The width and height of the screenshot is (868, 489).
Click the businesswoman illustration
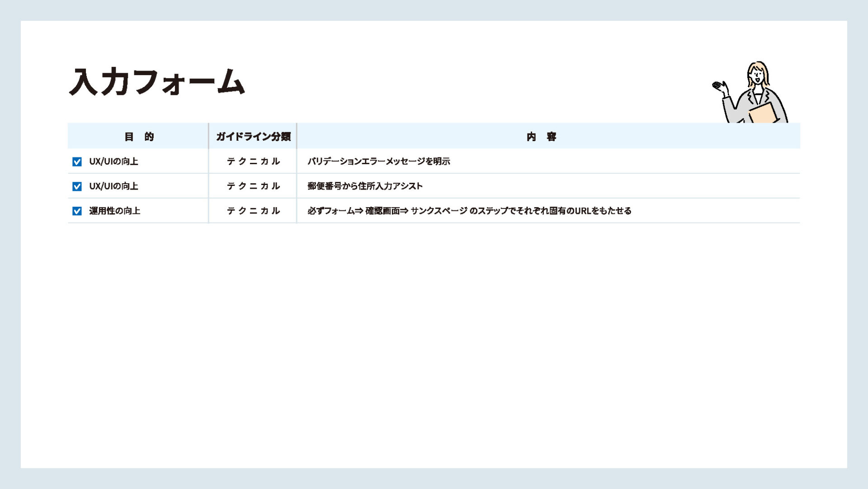click(750, 92)
